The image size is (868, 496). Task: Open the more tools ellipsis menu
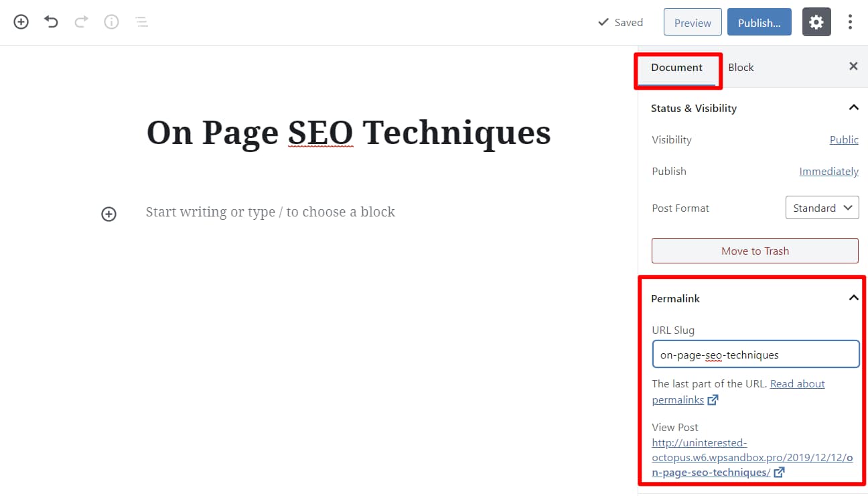click(x=850, y=21)
